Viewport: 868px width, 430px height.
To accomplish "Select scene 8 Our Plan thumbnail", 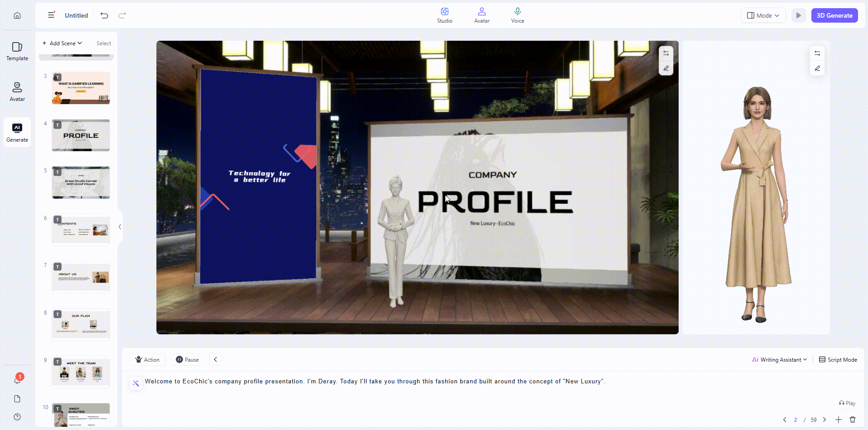I will tap(81, 325).
